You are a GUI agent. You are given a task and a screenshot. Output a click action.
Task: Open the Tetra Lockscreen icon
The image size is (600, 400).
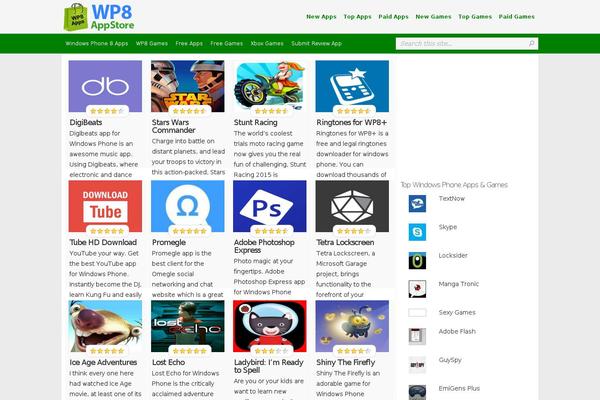352,206
